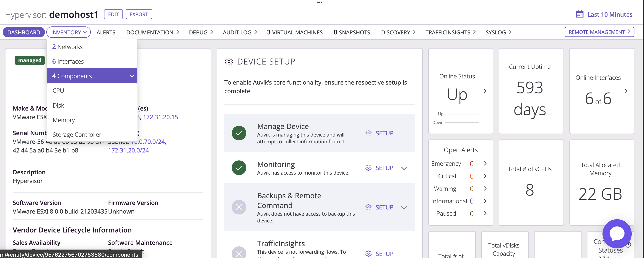Click SETUP for Monitoring
Screen dimensions: 644x258
click(x=384, y=168)
